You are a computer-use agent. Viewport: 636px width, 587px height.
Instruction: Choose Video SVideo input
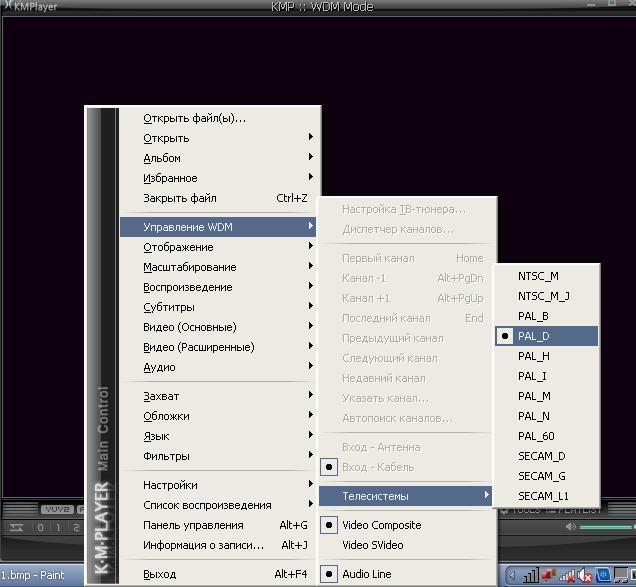[x=372, y=545]
